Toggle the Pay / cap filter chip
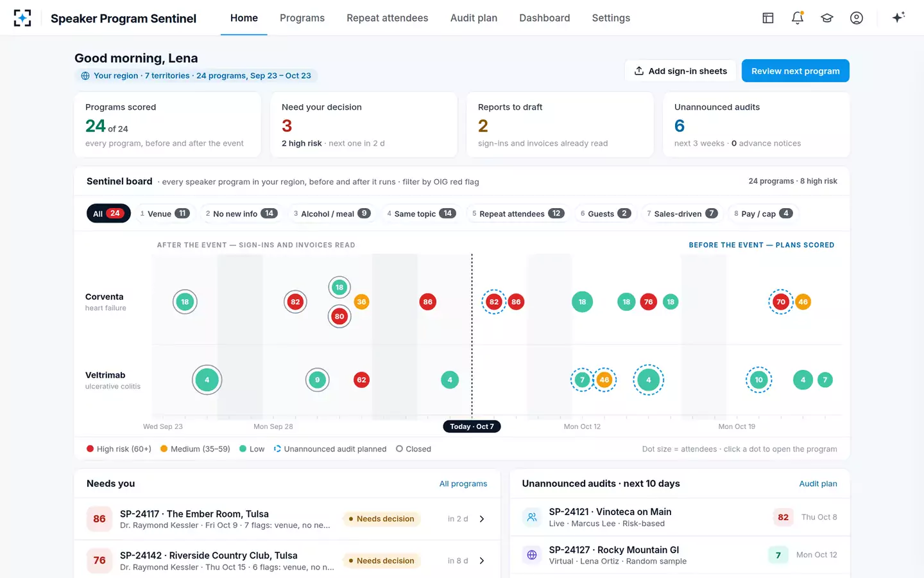The height and width of the screenshot is (578, 924). coord(763,213)
